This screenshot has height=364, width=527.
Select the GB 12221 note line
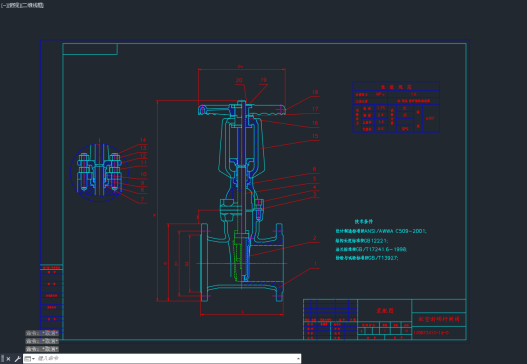click(x=362, y=241)
